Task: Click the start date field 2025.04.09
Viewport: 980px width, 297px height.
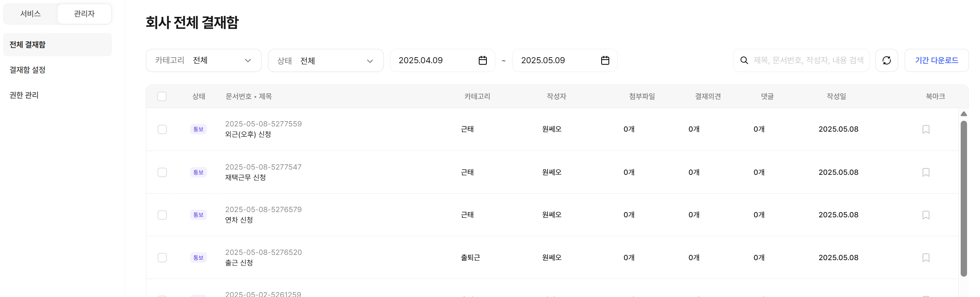Action: [x=442, y=60]
